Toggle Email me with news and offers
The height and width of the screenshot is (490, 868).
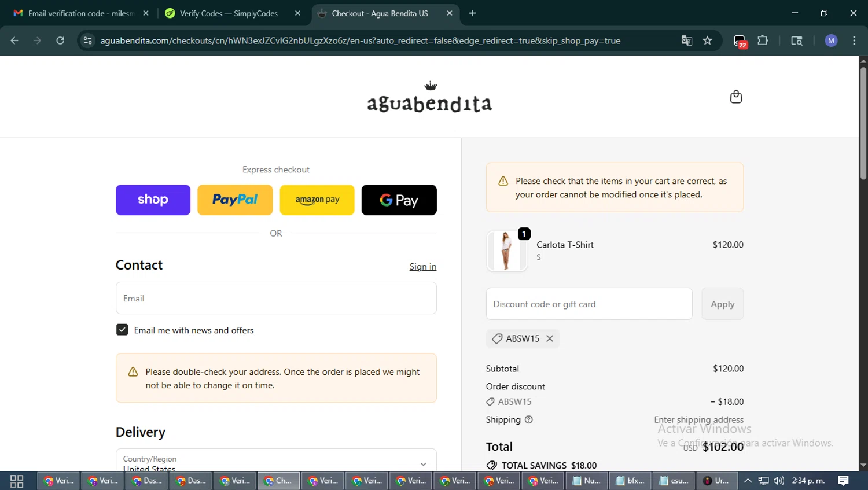[122, 330]
